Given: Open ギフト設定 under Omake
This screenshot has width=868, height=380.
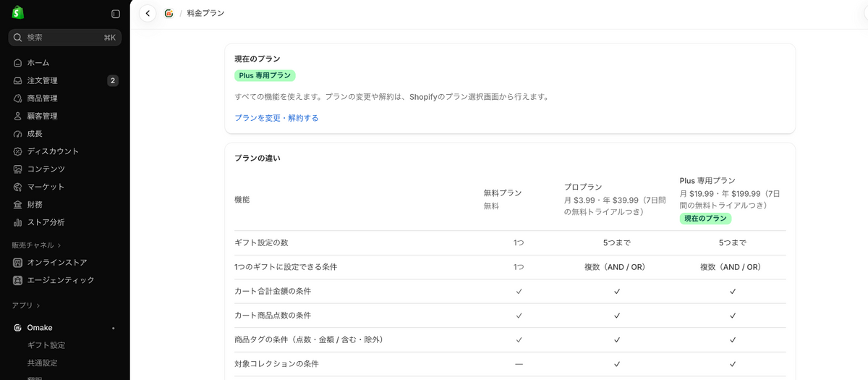Looking at the screenshot, I should (x=46, y=345).
